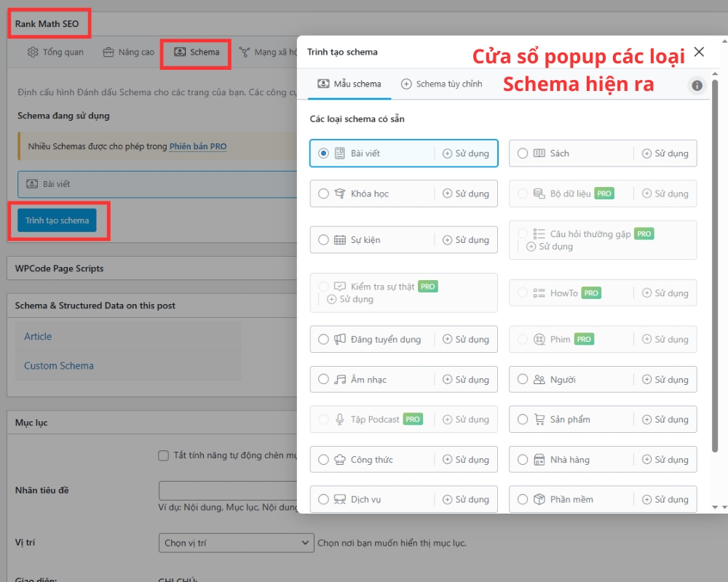Click the Đăng tuyển dụng megaphone icon
Screen dimensions: 728x582
point(340,339)
